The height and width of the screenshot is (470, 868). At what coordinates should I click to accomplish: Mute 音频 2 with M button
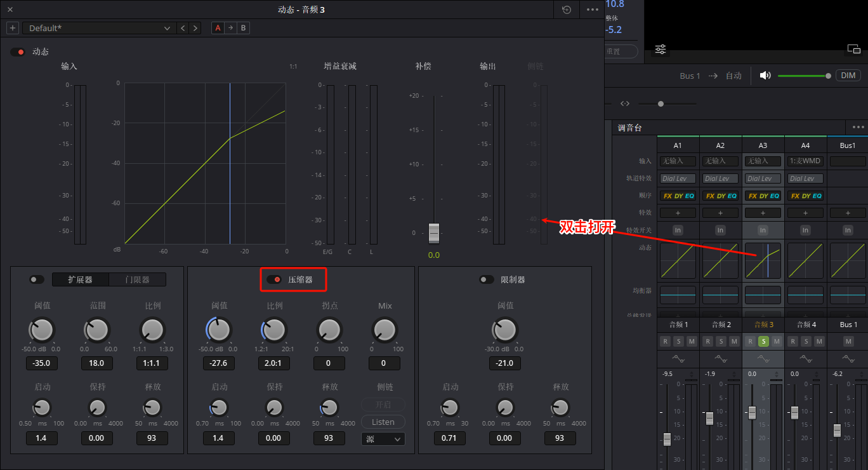click(734, 342)
